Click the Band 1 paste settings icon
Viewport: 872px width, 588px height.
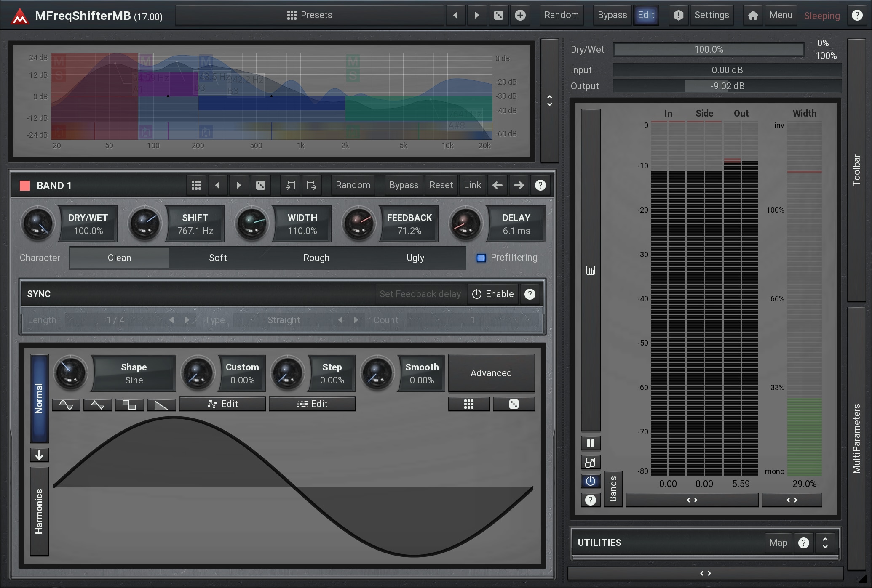click(311, 185)
